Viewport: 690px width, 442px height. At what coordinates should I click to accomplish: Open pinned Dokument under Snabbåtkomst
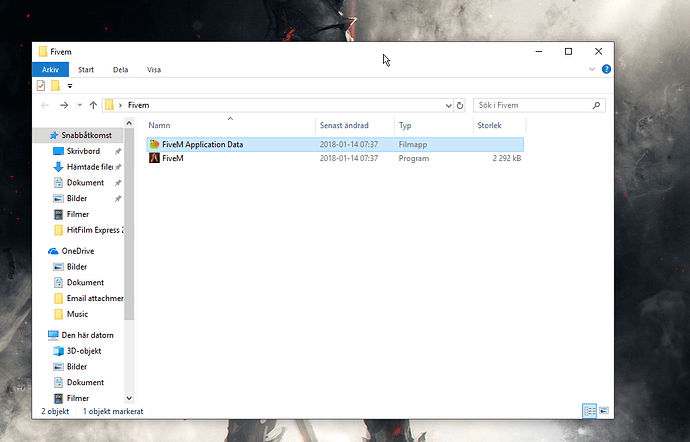85,183
